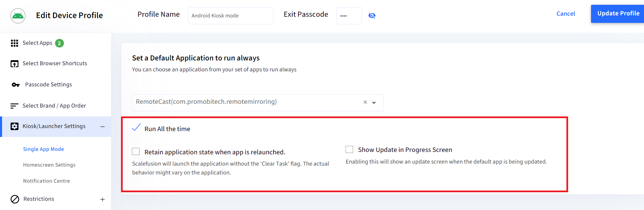Clear the selected RemoteCast application
The height and width of the screenshot is (210, 644).
(x=365, y=102)
